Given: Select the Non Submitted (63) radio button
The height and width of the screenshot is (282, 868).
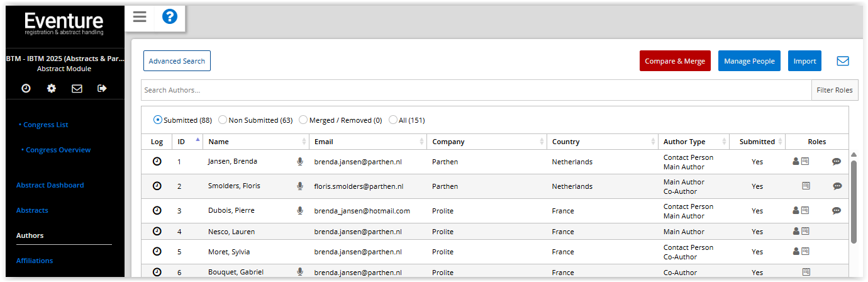Looking at the screenshot, I should pos(223,120).
